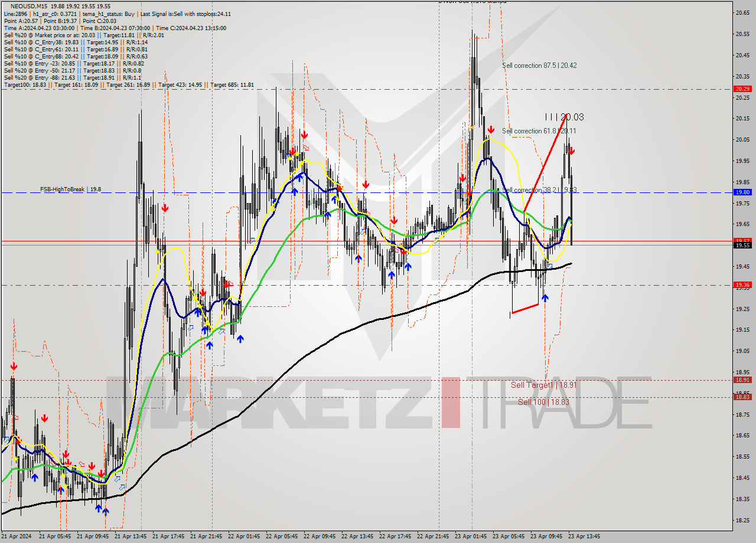
Task: Click the 'Sell %20 @ Entry -88: 21.63' line
Action: tap(72, 77)
